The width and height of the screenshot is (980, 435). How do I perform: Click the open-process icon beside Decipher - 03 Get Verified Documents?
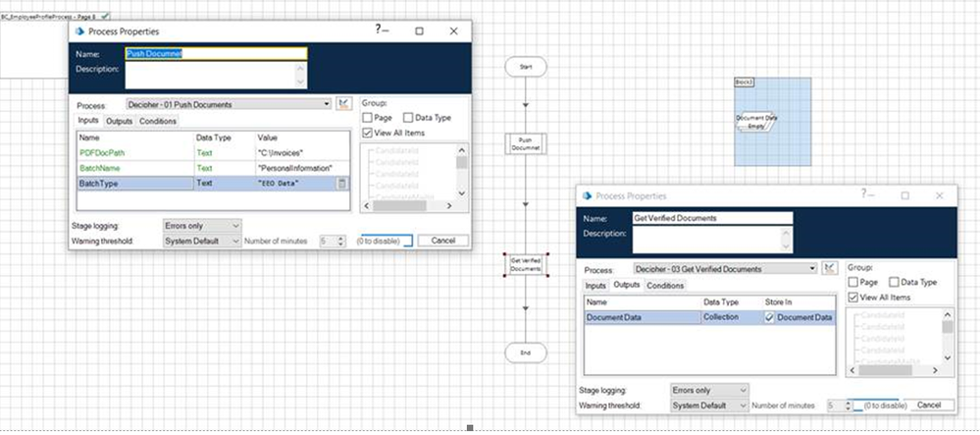[830, 268]
